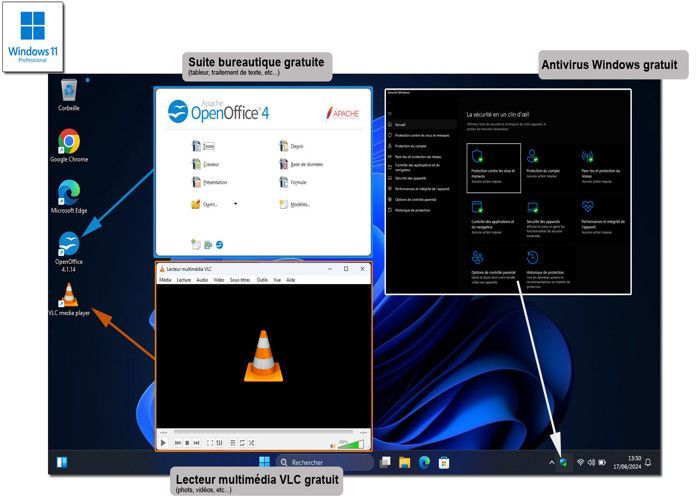This screenshot has height=500, width=700.
Task: Select Protection contre les virus sidebar item
Action: tap(422, 135)
